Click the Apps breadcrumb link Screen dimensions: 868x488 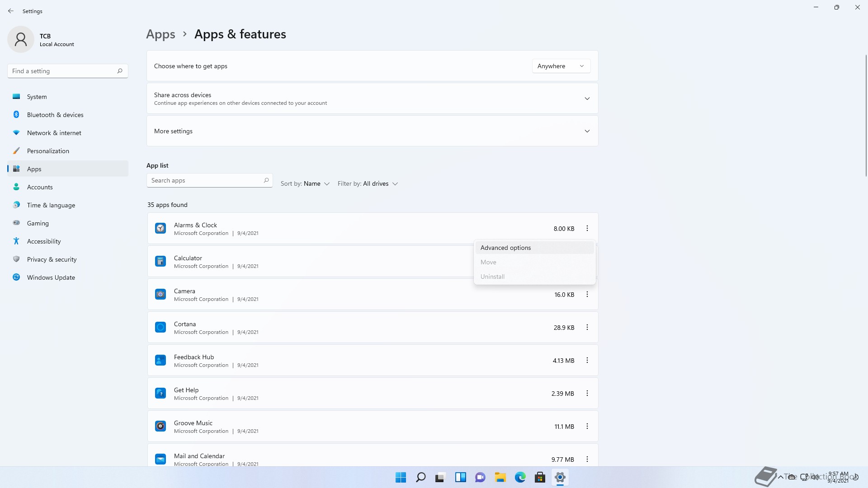[160, 34]
